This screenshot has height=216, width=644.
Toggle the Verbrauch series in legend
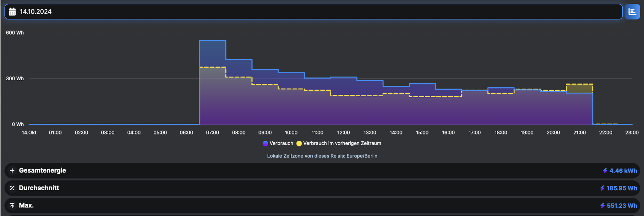click(x=281, y=143)
